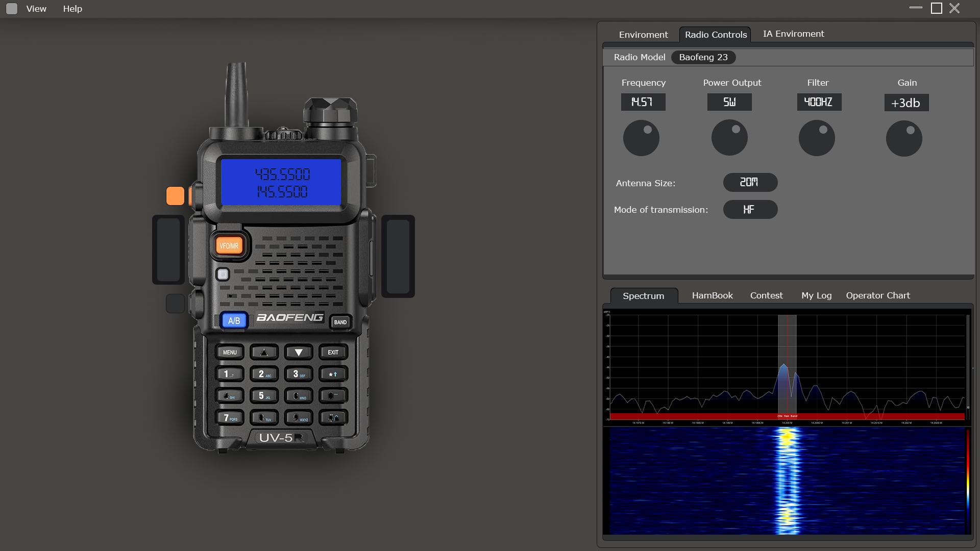The width and height of the screenshot is (980, 551).
Task: Switch to the Enviroment tab
Action: click(643, 35)
